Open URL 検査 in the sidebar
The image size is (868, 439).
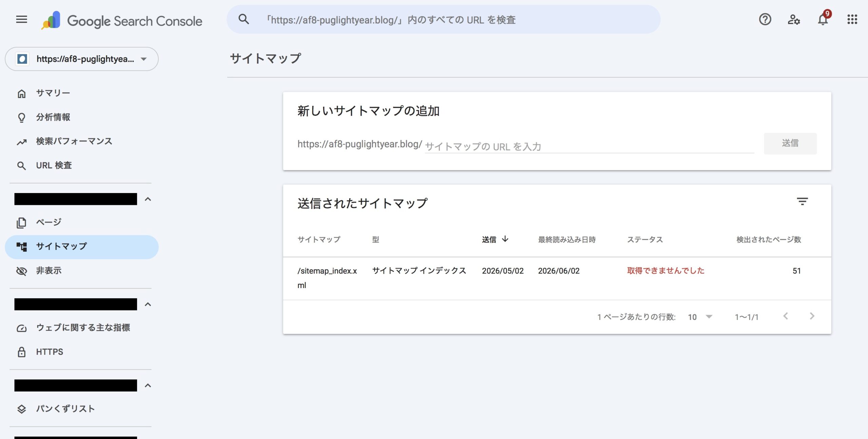point(82,166)
